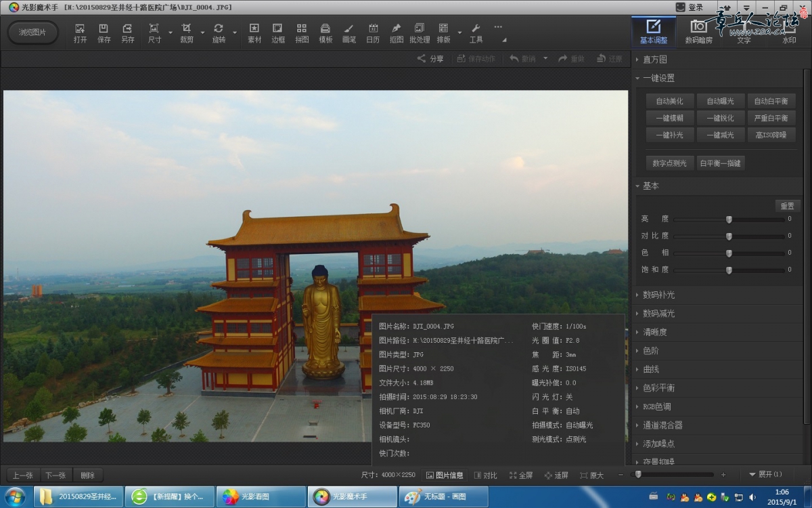Open an image with the 打开 icon
The height and width of the screenshot is (508, 812).
[x=80, y=33]
